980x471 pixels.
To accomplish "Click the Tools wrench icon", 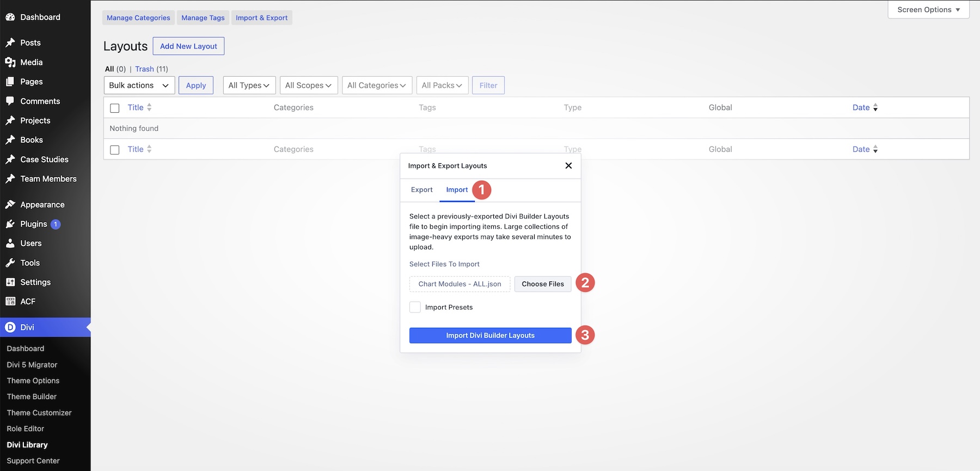I will (x=10, y=263).
